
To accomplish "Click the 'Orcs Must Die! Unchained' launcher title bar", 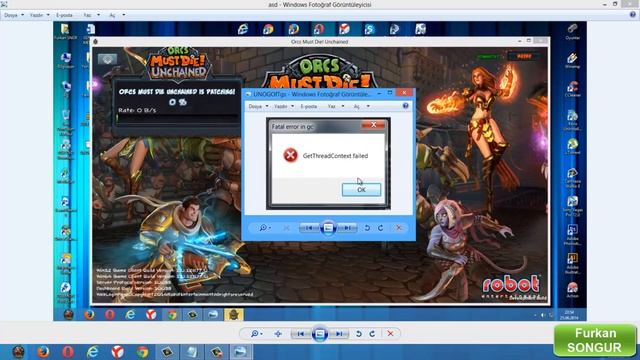I will pyautogui.click(x=320, y=42).
